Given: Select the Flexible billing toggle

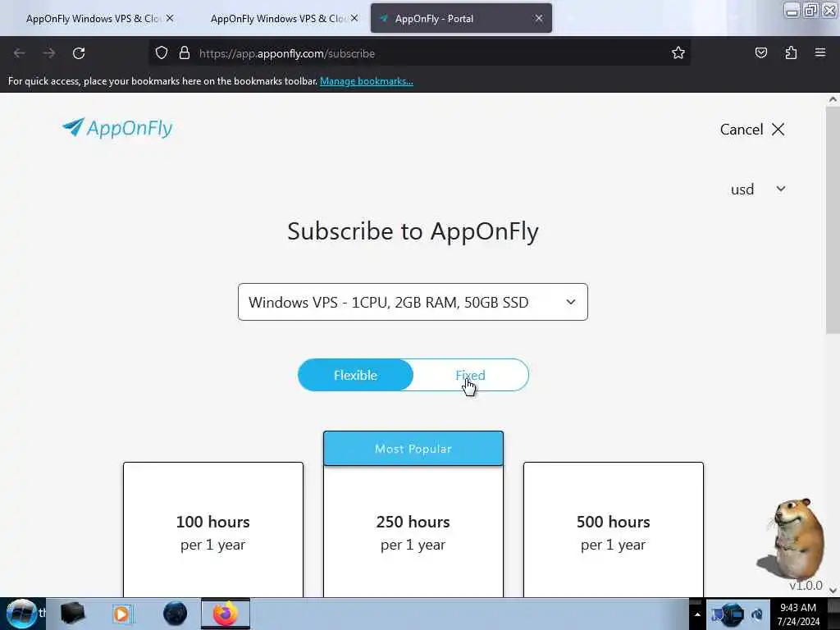Looking at the screenshot, I should (356, 375).
